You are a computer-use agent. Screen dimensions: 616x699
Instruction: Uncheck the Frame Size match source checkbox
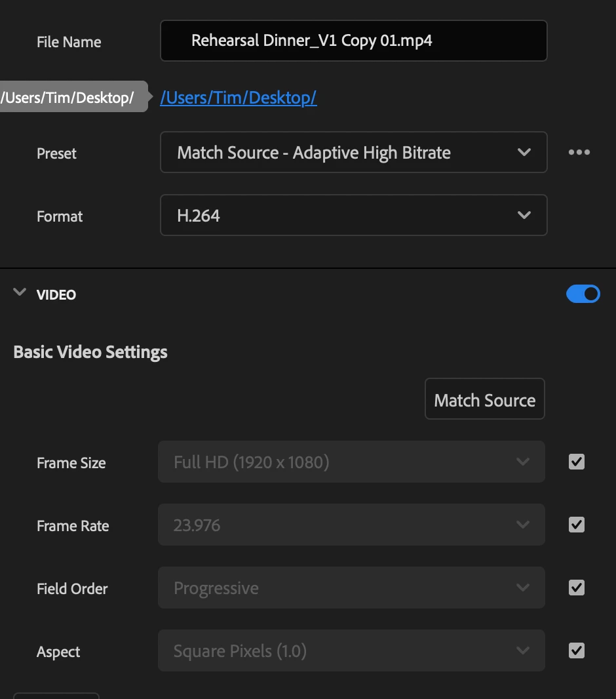(577, 462)
